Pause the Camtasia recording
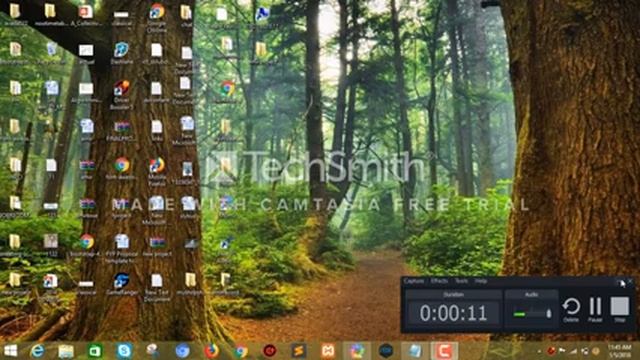Image resolution: width=640 pixels, height=360 pixels. (596, 309)
